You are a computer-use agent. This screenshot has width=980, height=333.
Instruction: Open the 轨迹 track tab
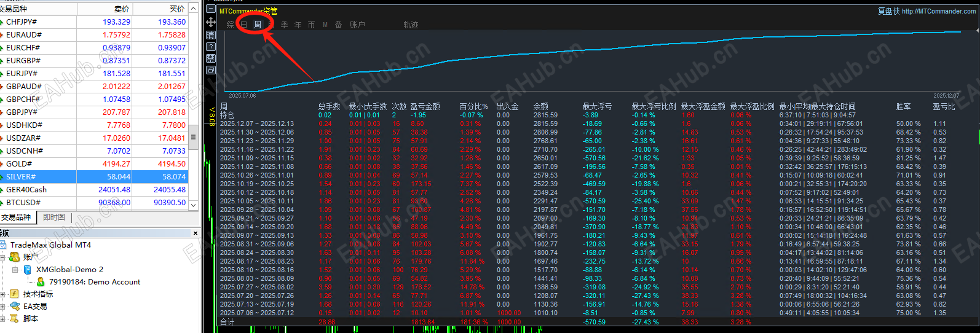click(x=411, y=25)
